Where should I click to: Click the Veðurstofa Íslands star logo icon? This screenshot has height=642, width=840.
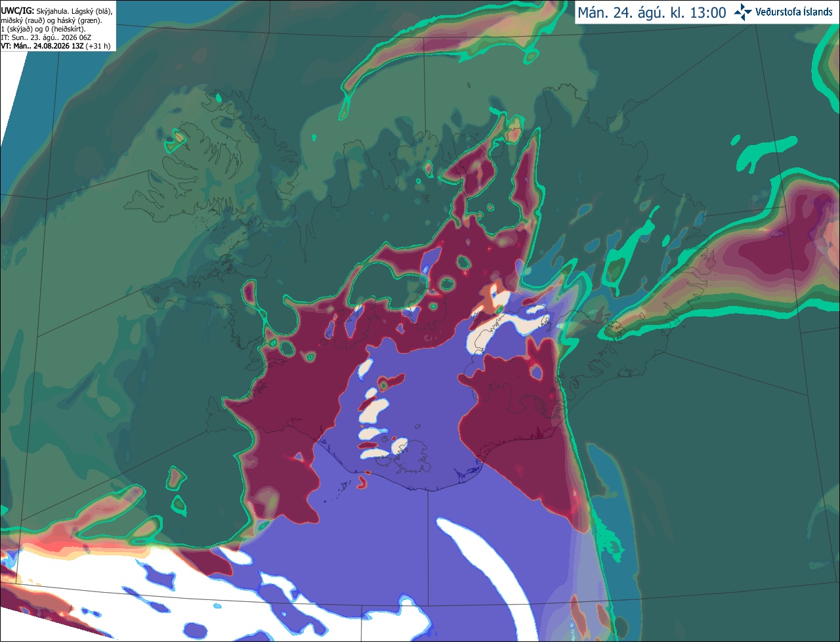743,12
